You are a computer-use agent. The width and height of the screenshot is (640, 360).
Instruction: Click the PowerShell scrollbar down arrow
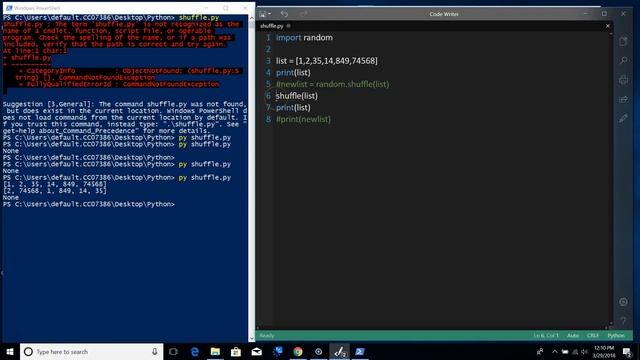tap(251, 338)
